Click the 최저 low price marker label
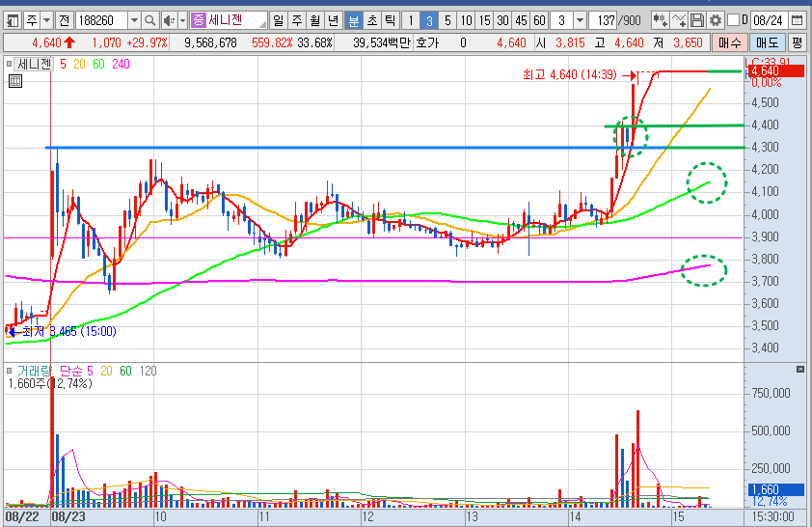 [x=68, y=332]
